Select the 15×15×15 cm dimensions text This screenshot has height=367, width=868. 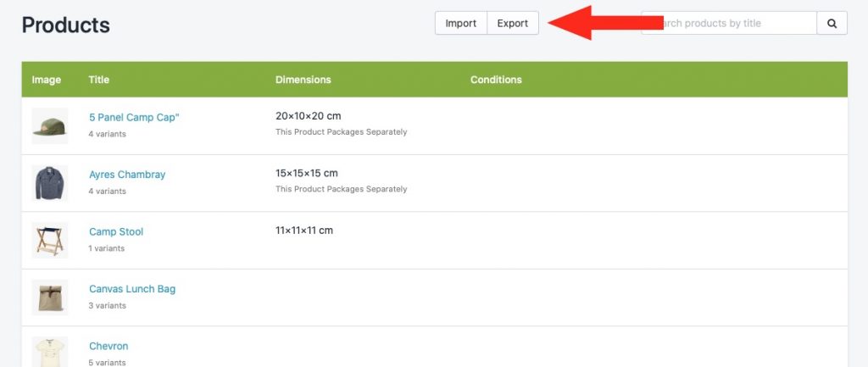click(x=307, y=173)
